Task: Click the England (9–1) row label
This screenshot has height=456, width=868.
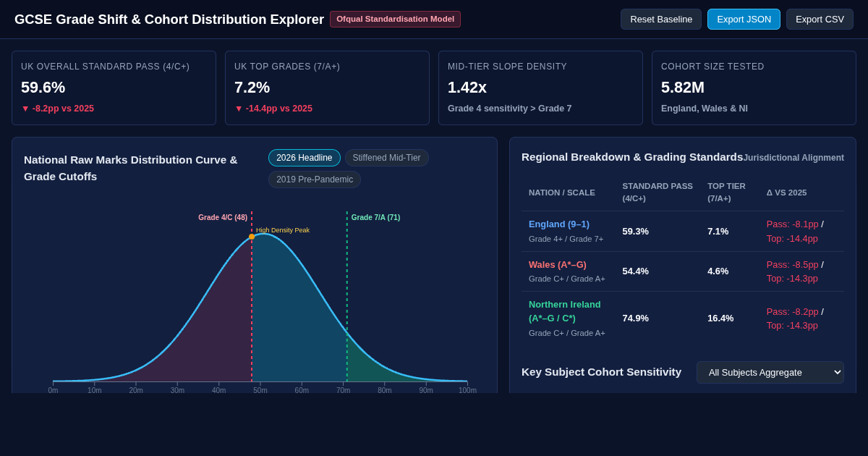Action: (559, 224)
